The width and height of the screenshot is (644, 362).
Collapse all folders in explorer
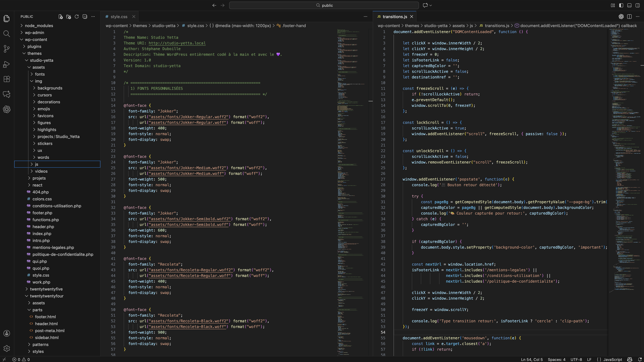(x=85, y=17)
